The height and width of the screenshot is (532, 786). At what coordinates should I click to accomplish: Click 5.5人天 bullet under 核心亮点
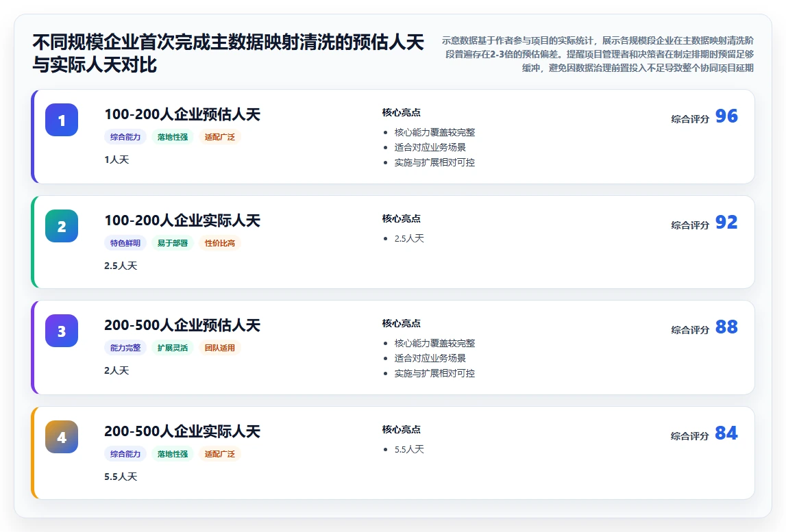409,449
